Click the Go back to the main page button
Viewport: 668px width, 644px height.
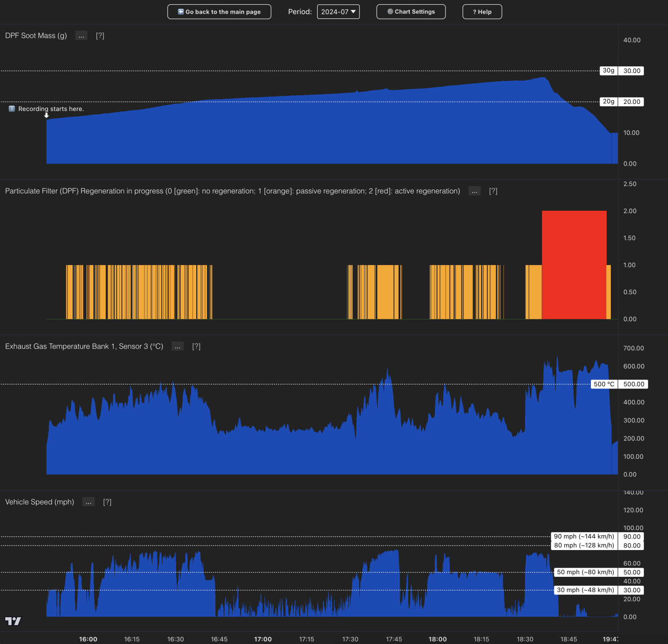pos(219,12)
